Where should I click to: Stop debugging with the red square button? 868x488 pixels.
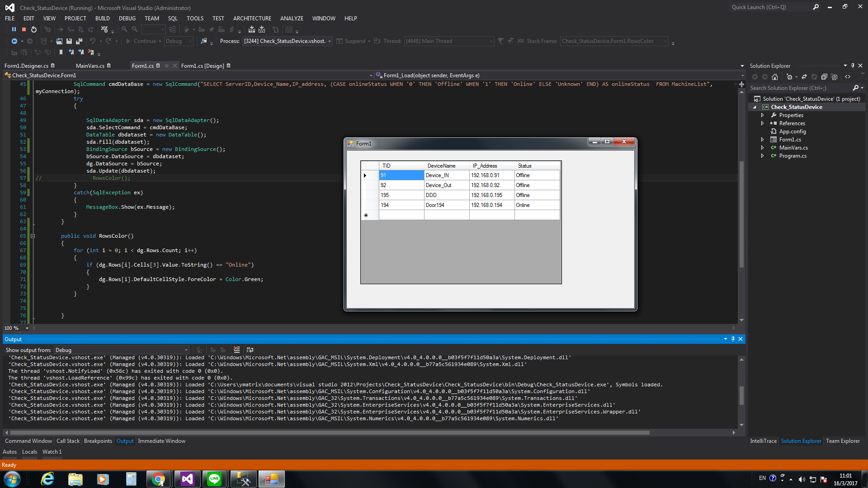tap(24, 29)
